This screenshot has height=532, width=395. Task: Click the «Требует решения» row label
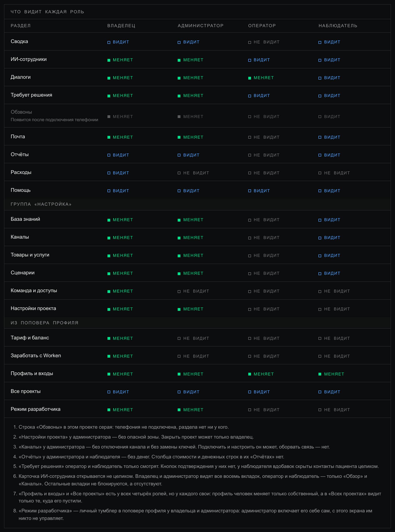[31, 95]
